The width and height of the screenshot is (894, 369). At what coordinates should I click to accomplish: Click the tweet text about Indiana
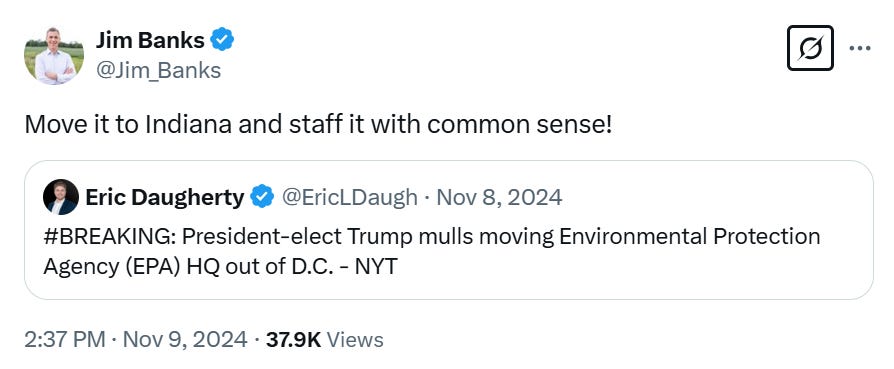pos(318,125)
